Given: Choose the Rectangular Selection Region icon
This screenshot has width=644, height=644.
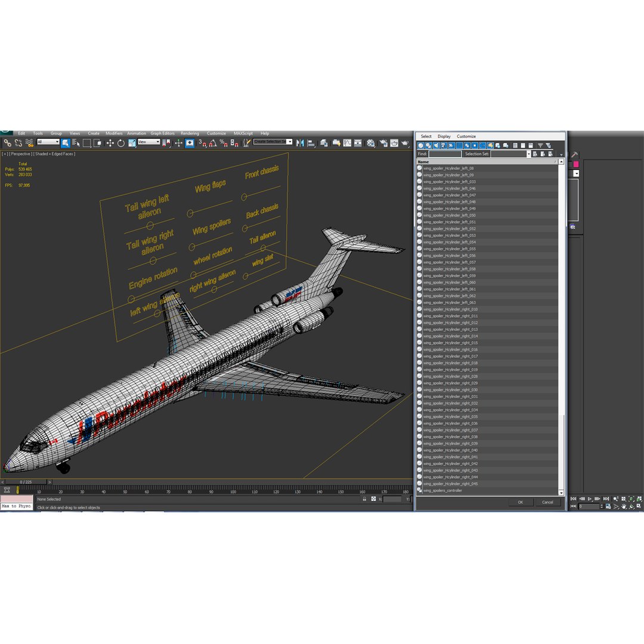Looking at the screenshot, I should 86,143.
